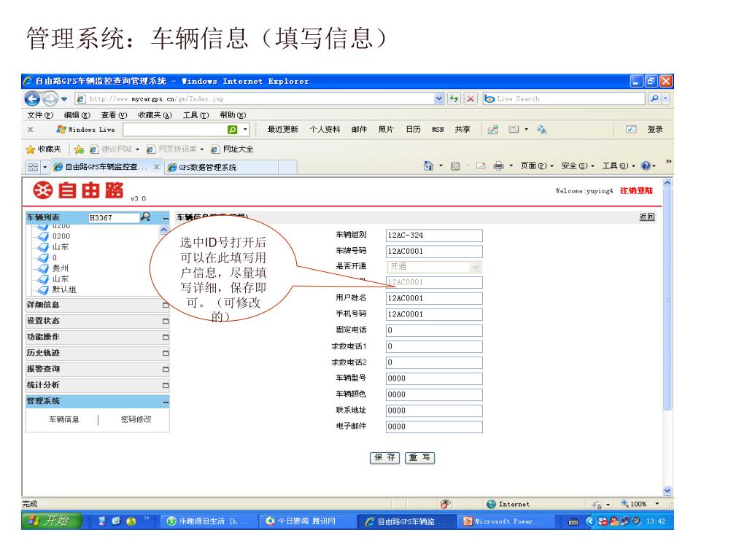Click the 电子邮件 input field
This screenshot has width=747, height=560.
tap(434, 427)
